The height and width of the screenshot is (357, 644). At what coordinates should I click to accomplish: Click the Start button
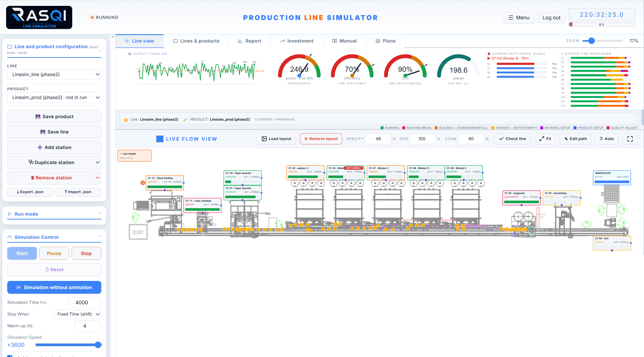point(22,253)
